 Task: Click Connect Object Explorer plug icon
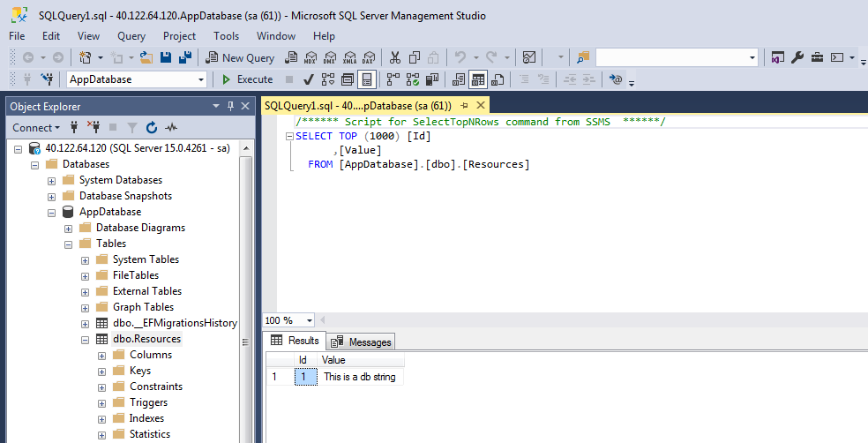(x=74, y=127)
